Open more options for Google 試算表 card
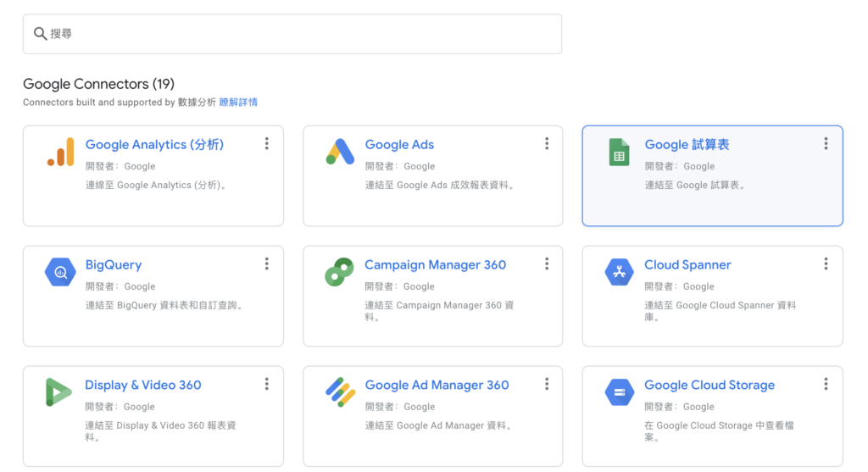Image resolution: width=868 pixels, height=472 pixels. click(x=826, y=144)
